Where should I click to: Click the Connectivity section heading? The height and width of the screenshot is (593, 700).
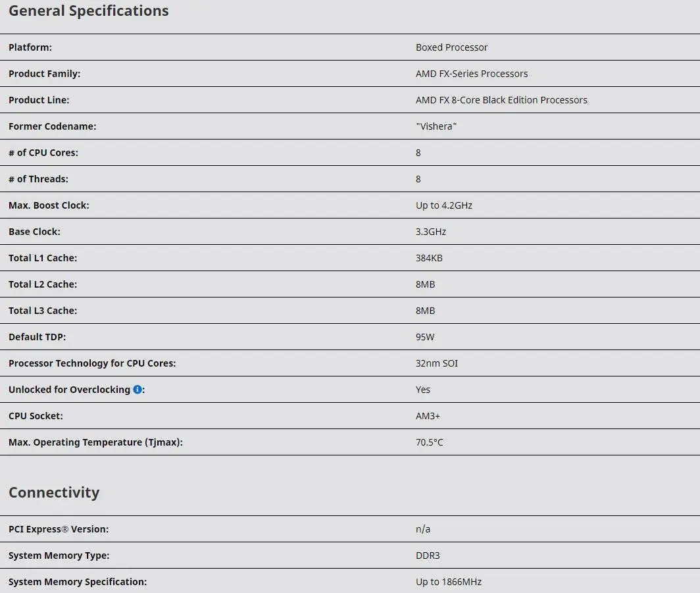point(54,492)
